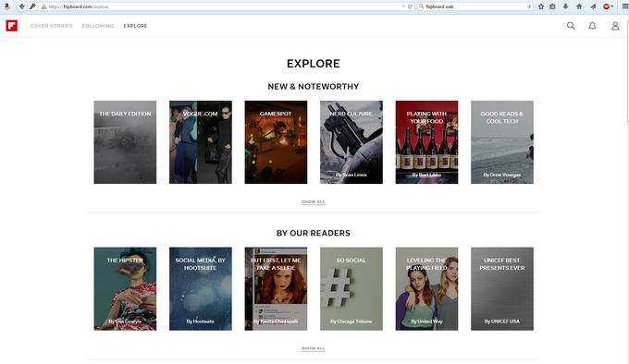629x364 pixels.
Task: Click the red Adblock stop-sign icon
Action: [x=606, y=6]
